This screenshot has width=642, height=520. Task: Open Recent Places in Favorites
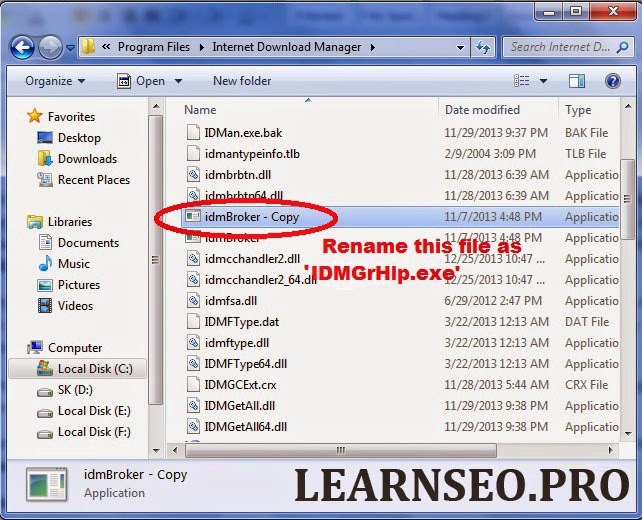(x=83, y=180)
